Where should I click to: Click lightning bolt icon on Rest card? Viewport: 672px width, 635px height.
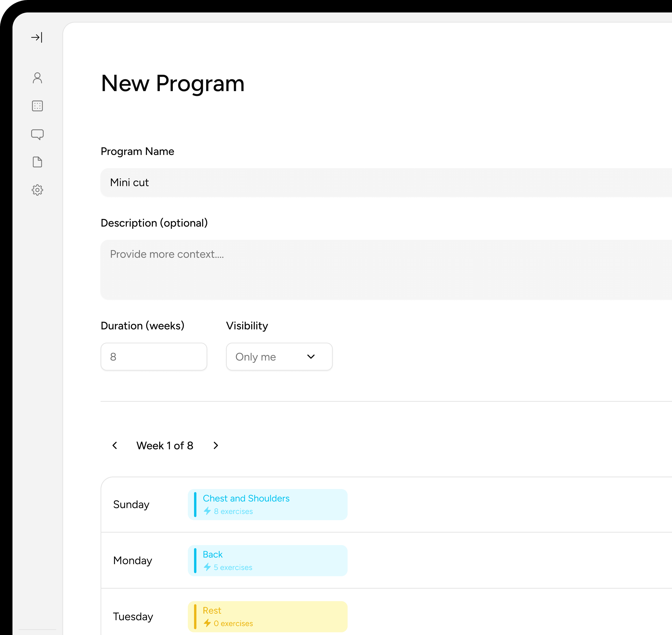coord(207,623)
